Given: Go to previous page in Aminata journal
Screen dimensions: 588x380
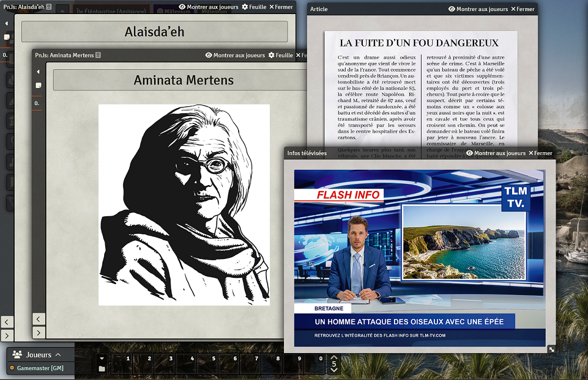Looking at the screenshot, I should (38, 319).
